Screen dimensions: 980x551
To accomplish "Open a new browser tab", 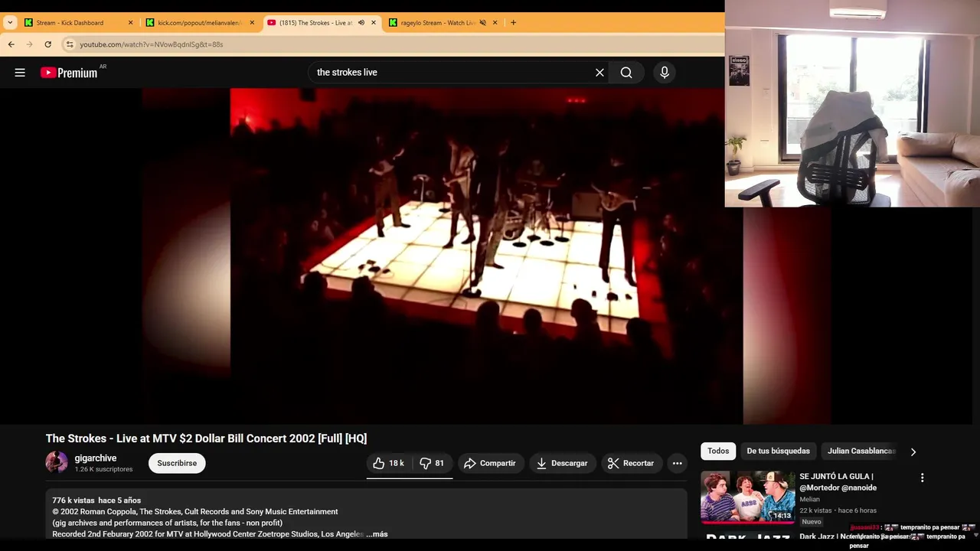I will (513, 23).
